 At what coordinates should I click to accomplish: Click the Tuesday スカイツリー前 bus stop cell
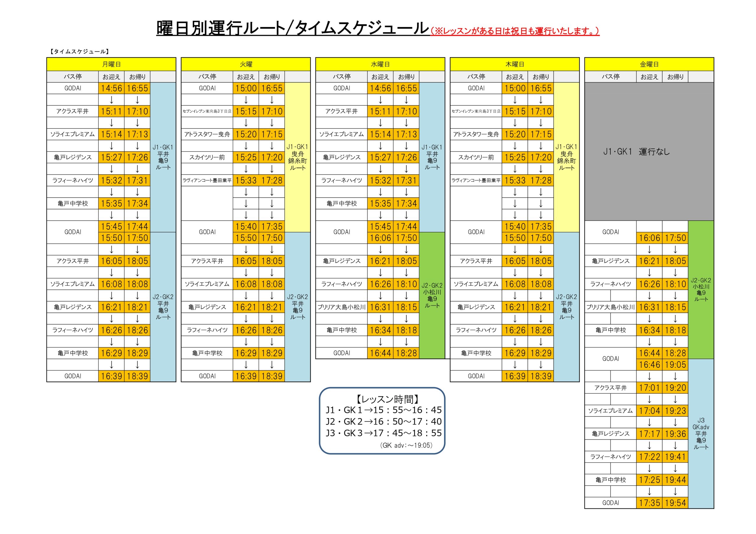pyautogui.click(x=207, y=157)
